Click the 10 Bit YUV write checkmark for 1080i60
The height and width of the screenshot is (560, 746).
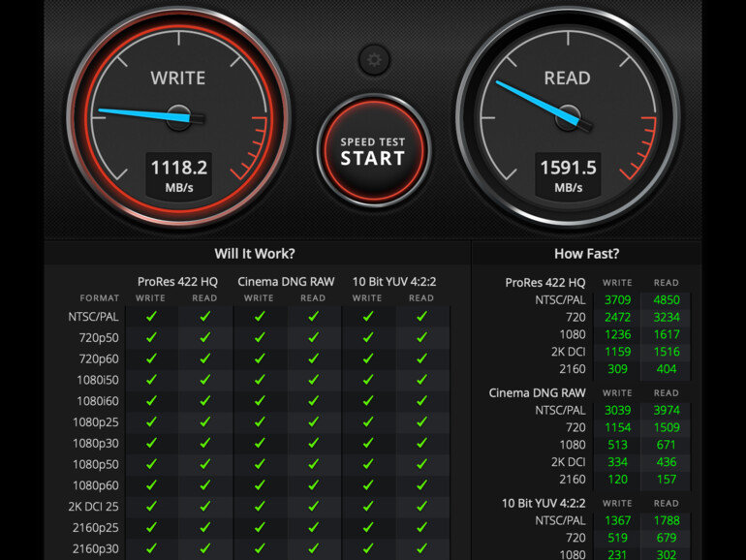(368, 400)
